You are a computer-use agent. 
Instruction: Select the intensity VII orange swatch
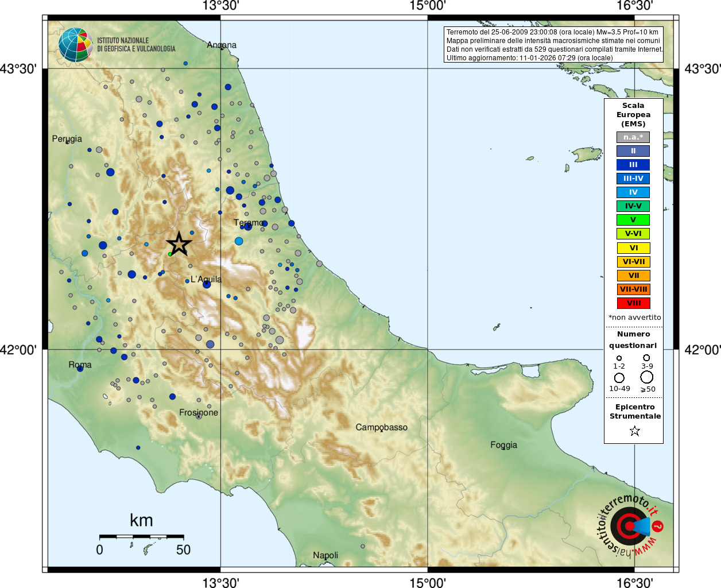pos(633,276)
